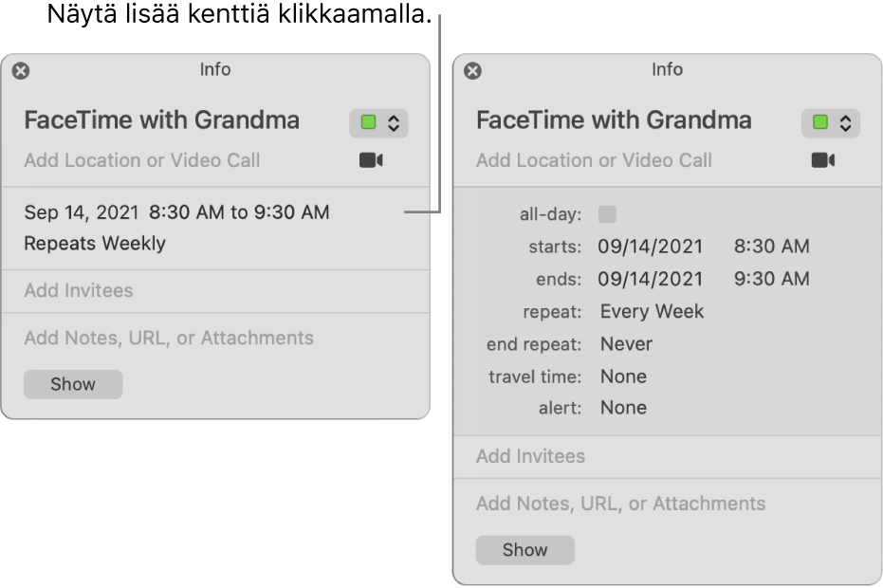The image size is (883, 588).
Task: Click Add Invitees in left Info window
Action: (x=79, y=290)
